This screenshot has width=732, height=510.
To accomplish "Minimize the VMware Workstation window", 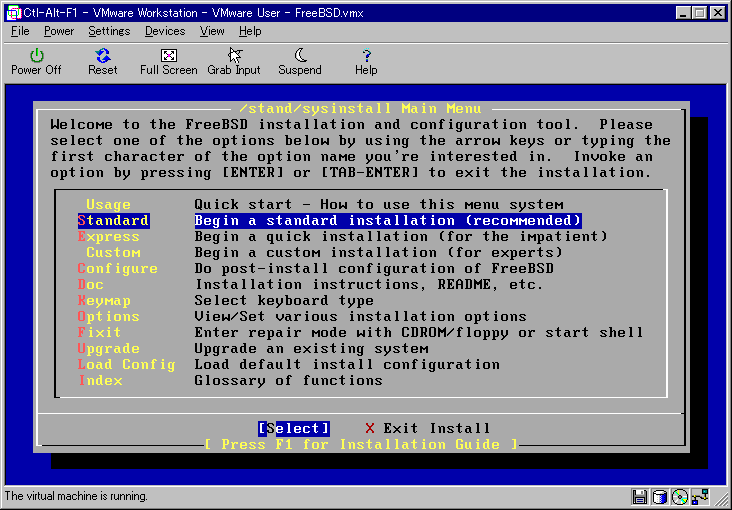I will click(683, 13).
